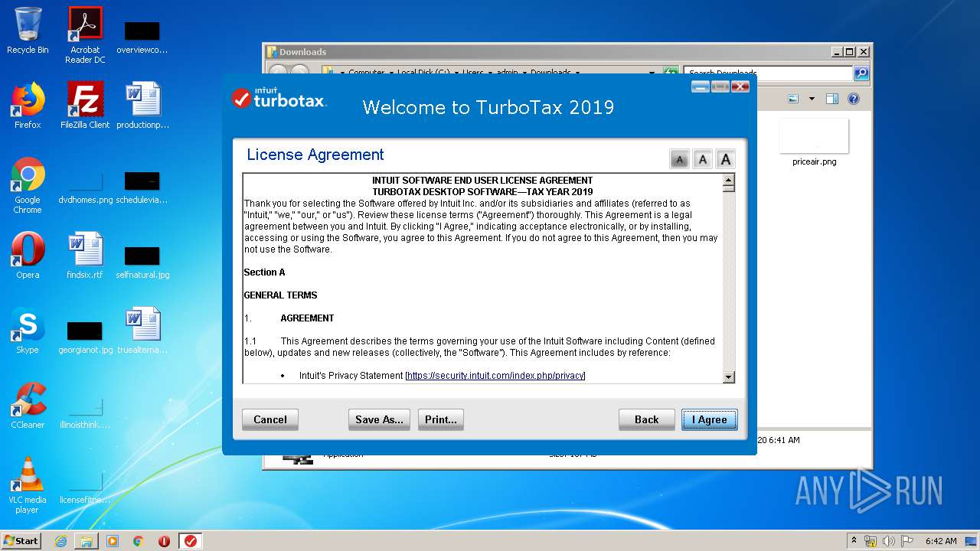
Task: Select the medium font size button
Action: [x=702, y=159]
